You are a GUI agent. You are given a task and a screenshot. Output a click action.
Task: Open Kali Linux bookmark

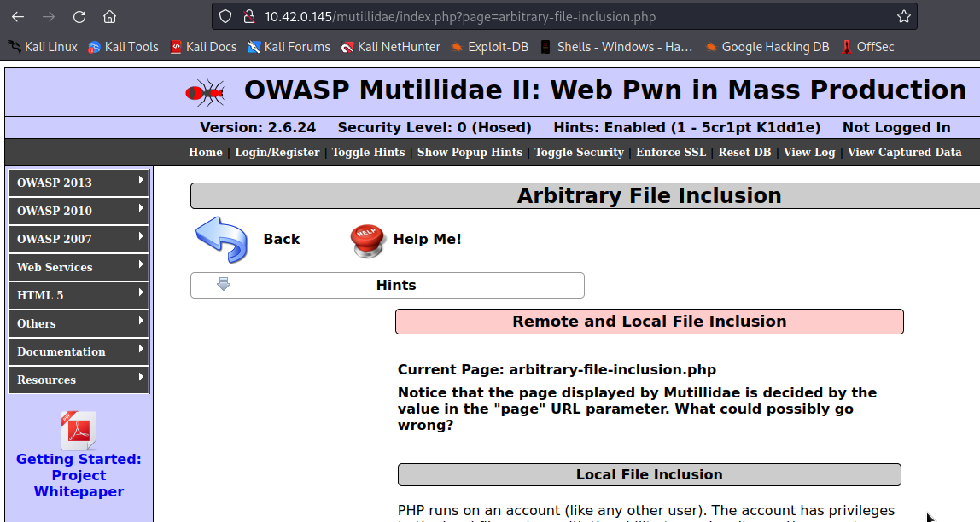(43, 47)
